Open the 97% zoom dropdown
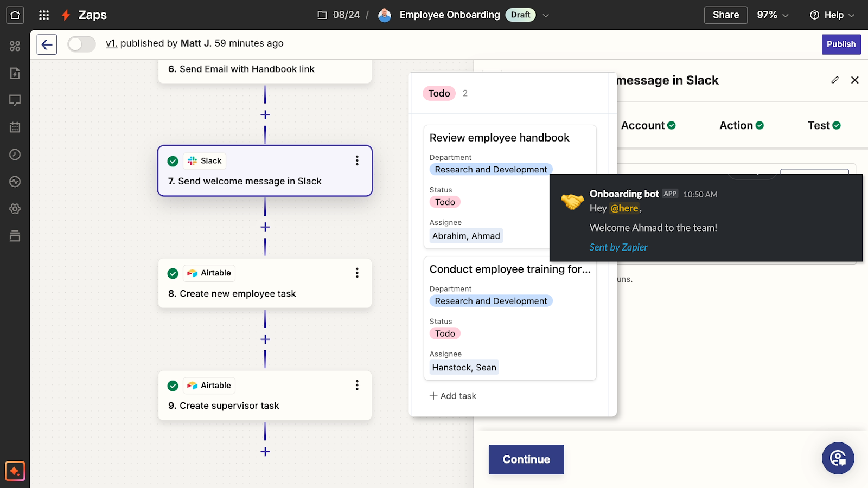Screen dimensions: 868x488 [x=773, y=15]
